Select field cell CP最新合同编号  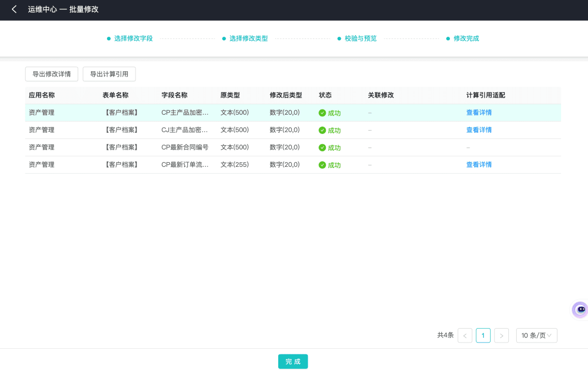[185, 147]
